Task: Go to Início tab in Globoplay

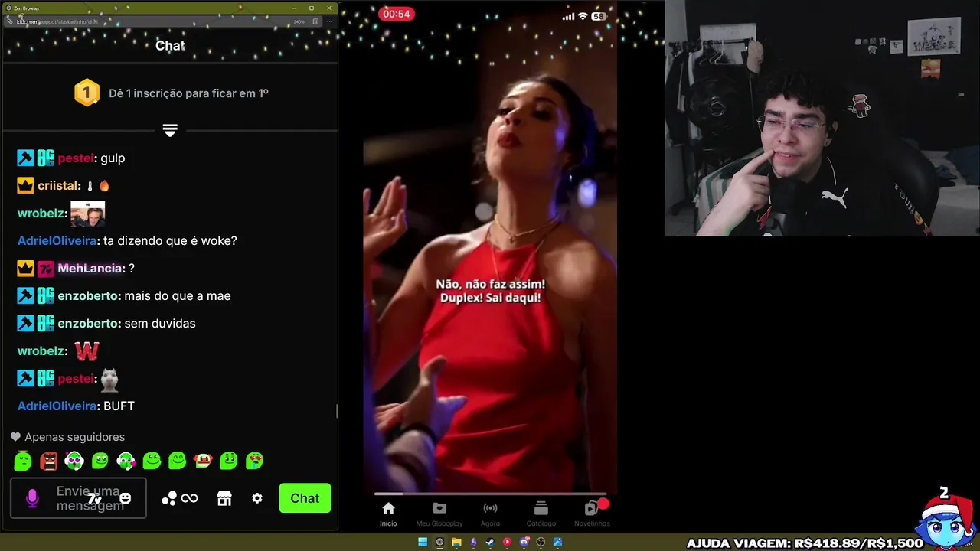Action: pyautogui.click(x=388, y=514)
